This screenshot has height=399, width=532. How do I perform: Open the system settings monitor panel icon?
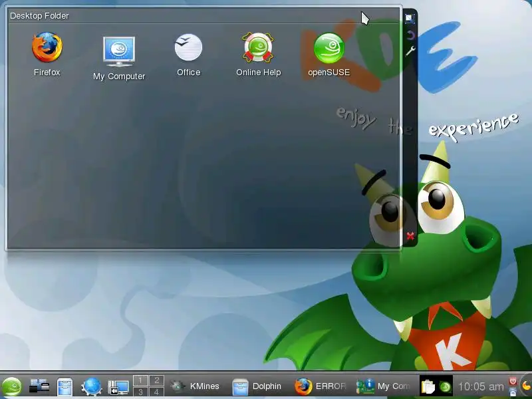pos(118,387)
